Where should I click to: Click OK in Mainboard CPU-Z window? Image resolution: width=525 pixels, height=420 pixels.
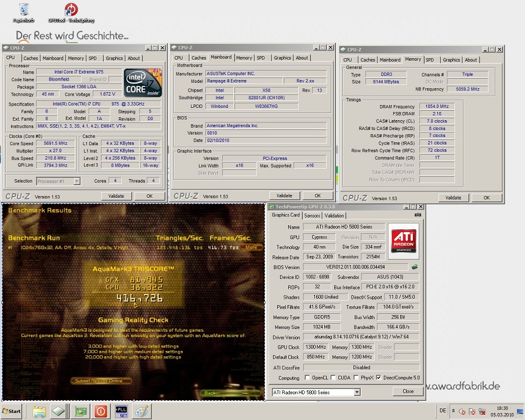(318, 195)
